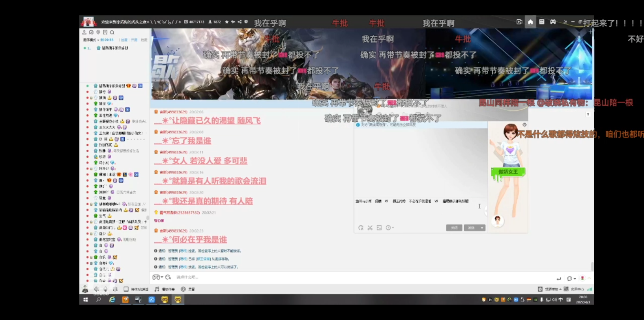This screenshot has width=644, height=320.
Task: Open the list panel icon at top right
Action: [542, 22]
